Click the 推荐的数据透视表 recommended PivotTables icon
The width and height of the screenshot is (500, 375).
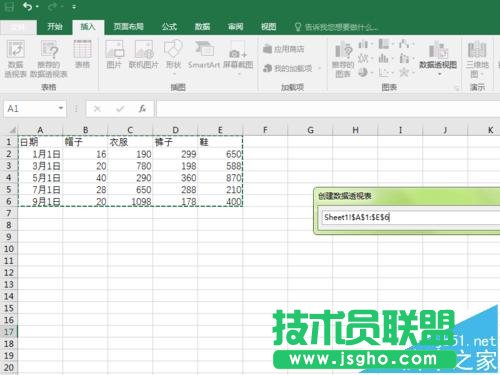point(49,59)
